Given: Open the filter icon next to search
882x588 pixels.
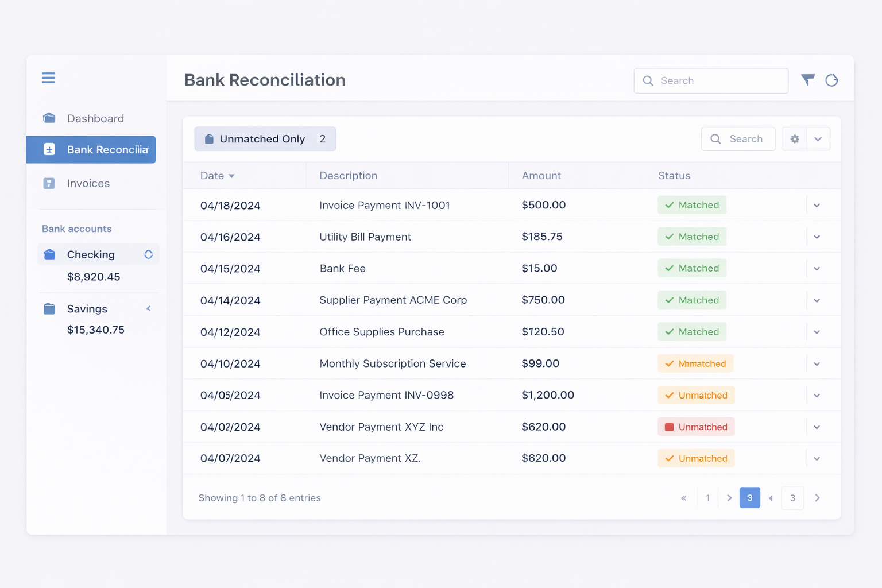Looking at the screenshot, I should [x=808, y=80].
